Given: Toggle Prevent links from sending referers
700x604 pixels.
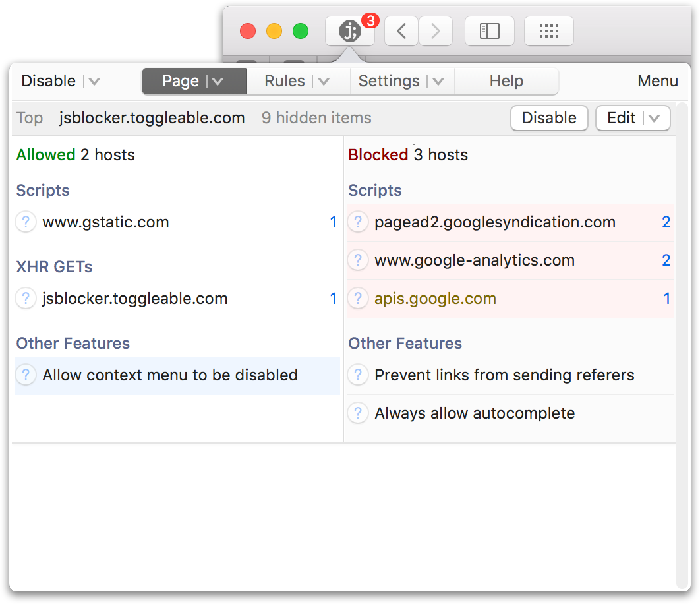Looking at the screenshot, I should pos(510,375).
